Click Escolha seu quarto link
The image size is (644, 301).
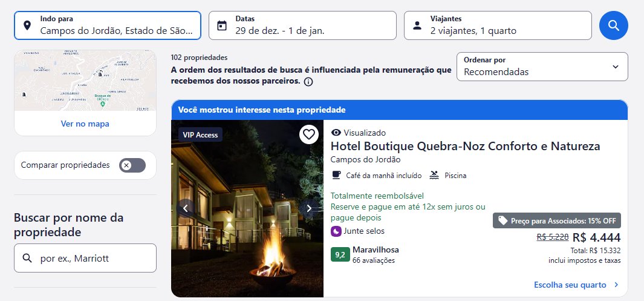(x=576, y=285)
